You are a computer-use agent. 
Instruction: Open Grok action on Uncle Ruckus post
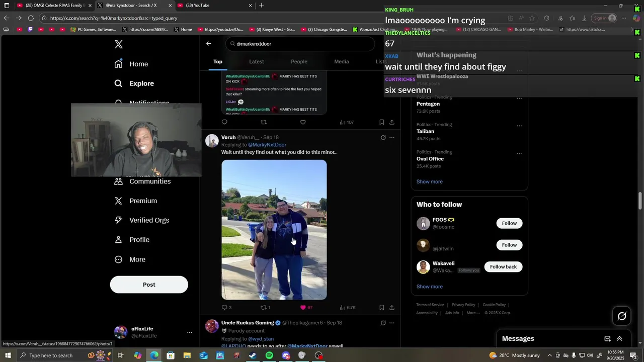(x=383, y=323)
